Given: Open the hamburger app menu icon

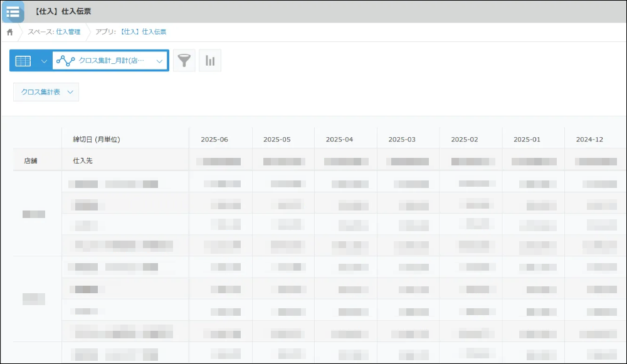Looking at the screenshot, I should pyautogui.click(x=13, y=11).
